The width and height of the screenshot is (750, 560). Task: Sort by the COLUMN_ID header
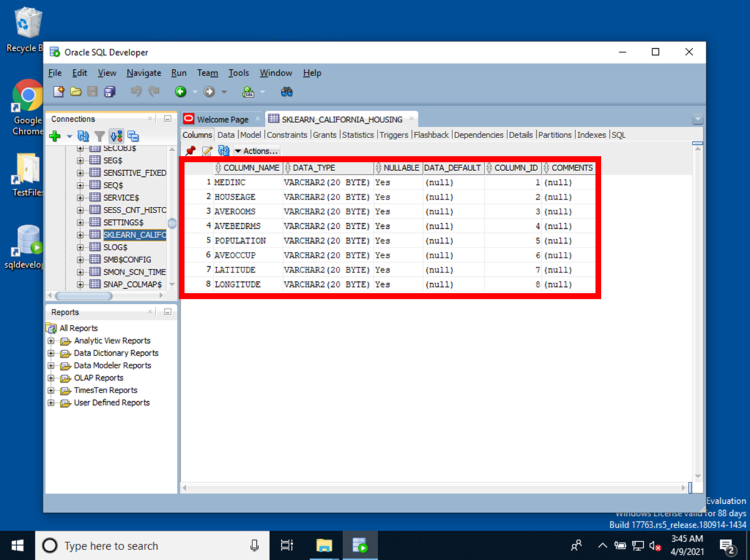[x=512, y=168]
